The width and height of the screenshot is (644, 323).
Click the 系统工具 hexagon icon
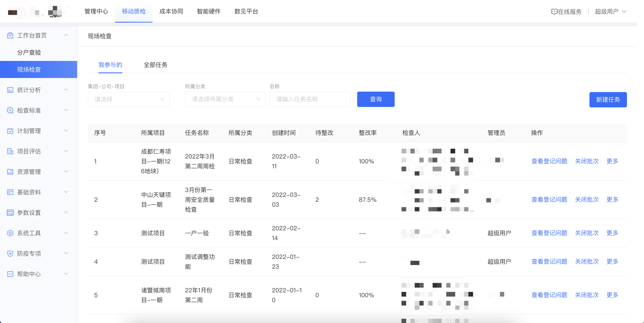click(10, 233)
